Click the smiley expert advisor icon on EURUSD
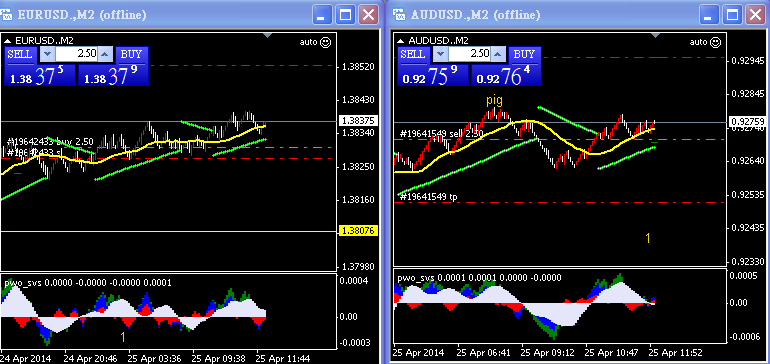The width and height of the screenshot is (770, 364). coord(325,42)
